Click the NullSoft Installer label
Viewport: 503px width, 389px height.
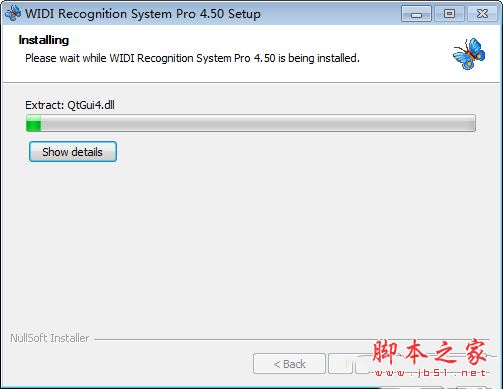[x=50, y=338]
